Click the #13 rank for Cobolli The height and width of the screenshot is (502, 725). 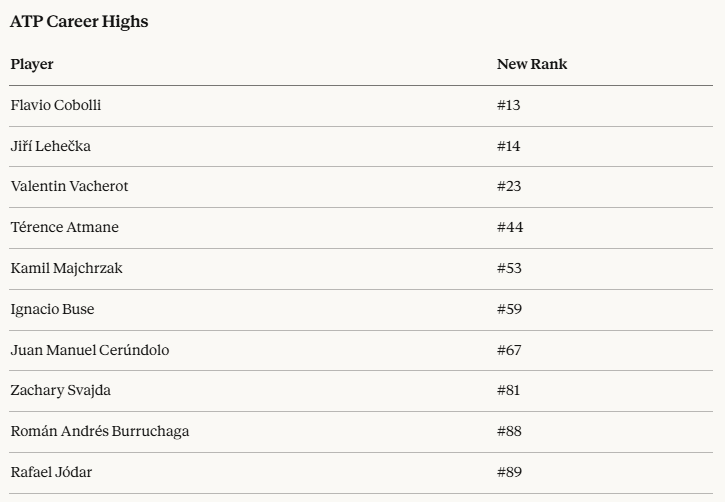pyautogui.click(x=509, y=105)
